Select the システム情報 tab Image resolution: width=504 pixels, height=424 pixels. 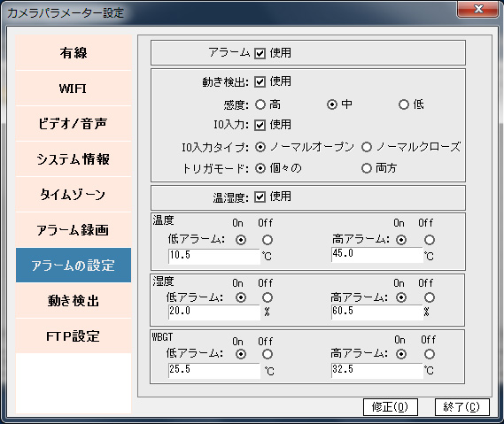(x=74, y=159)
